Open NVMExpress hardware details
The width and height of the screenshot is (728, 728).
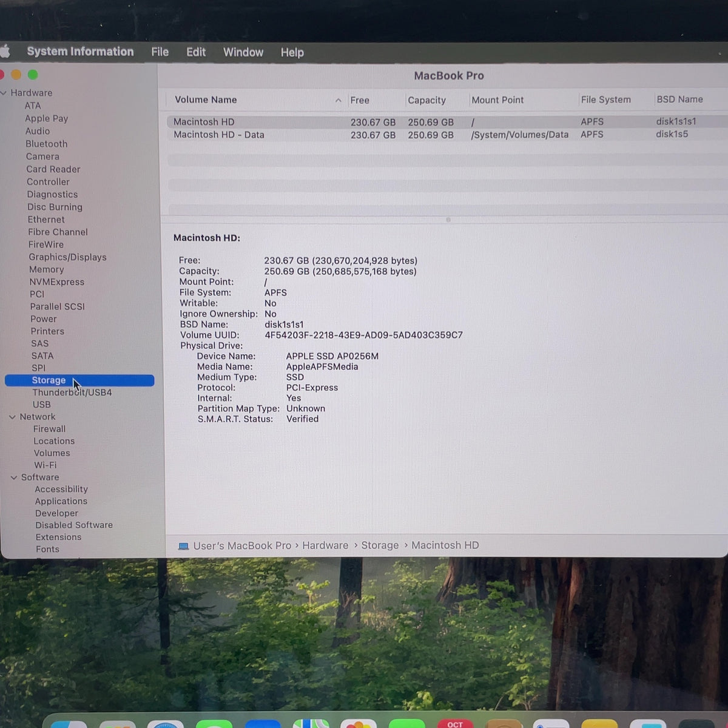click(x=57, y=282)
